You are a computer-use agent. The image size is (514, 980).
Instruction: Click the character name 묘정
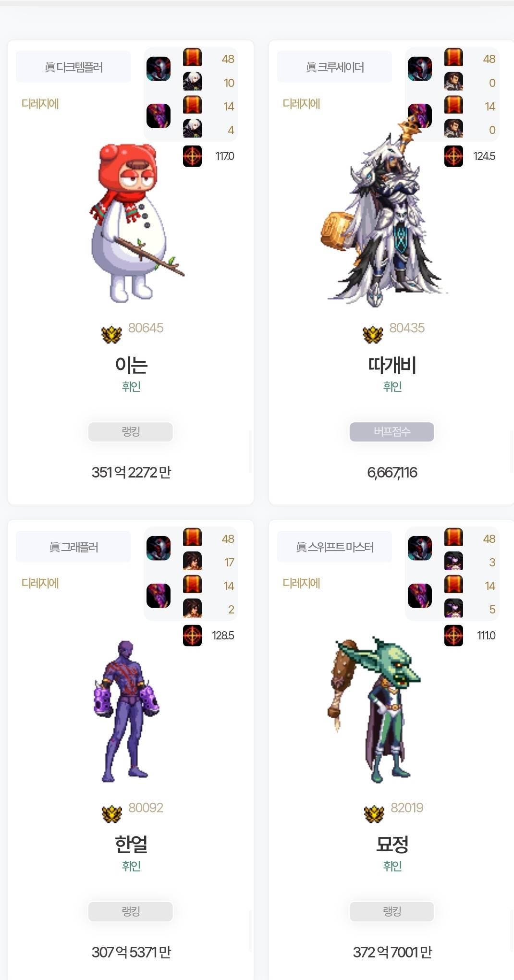click(x=392, y=844)
